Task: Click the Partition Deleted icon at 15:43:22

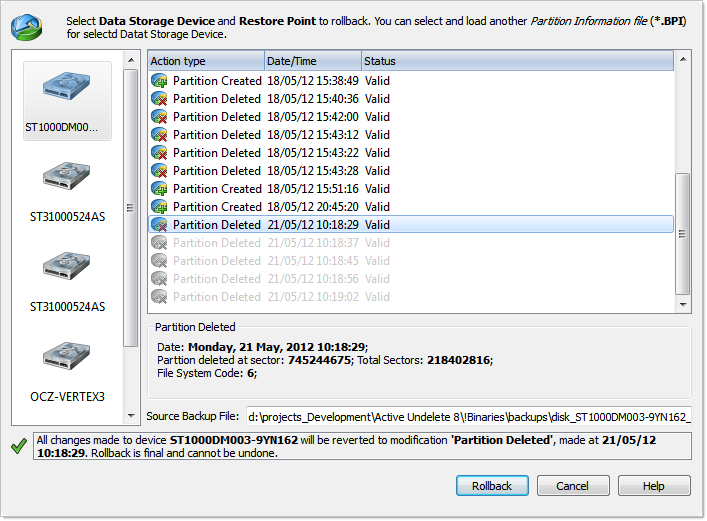Action: pyautogui.click(x=159, y=153)
